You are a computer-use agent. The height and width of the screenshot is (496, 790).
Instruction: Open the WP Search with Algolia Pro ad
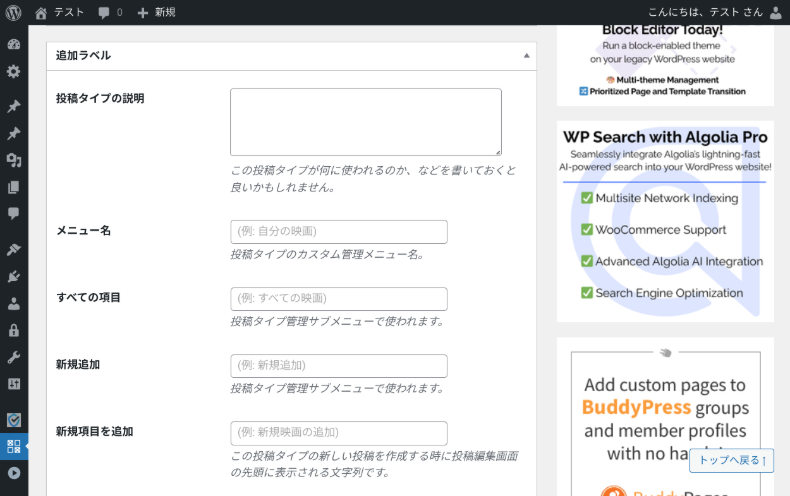point(665,221)
